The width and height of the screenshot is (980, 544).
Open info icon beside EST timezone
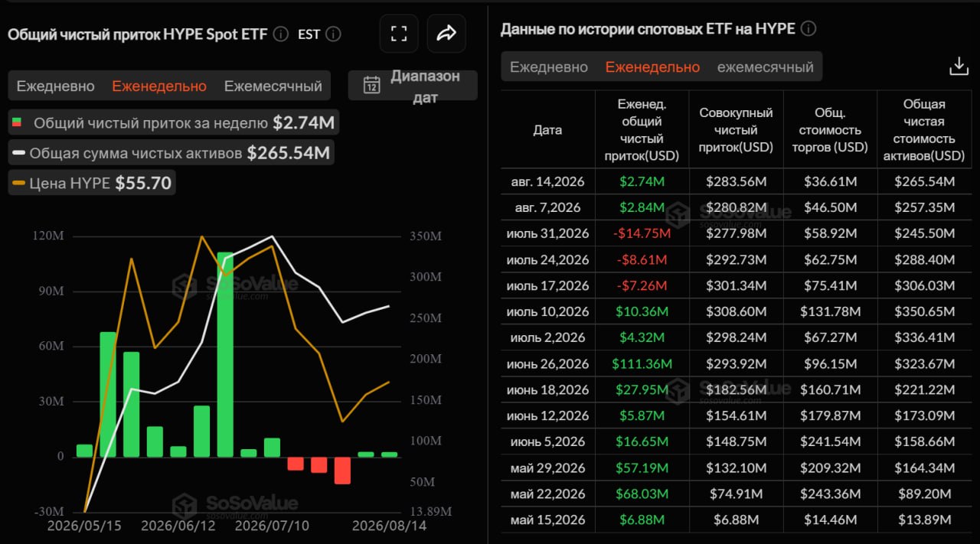(x=333, y=34)
